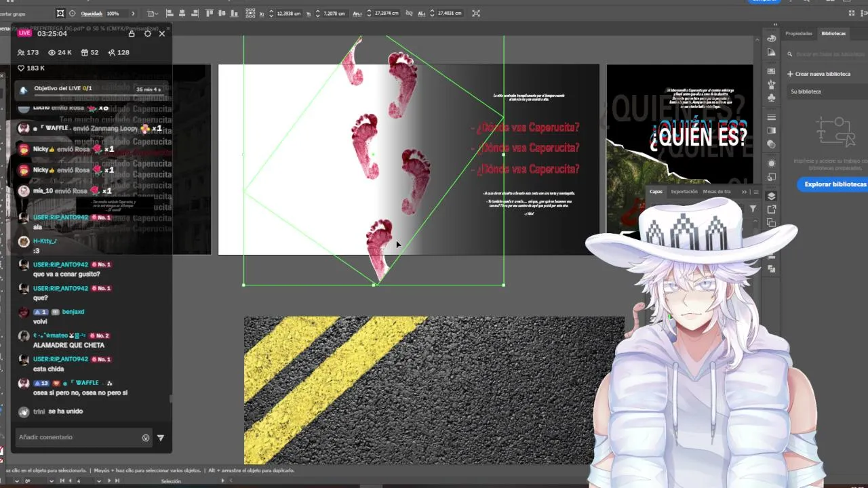Toggle the lock icon in LIVE overlay
This screenshot has width=868, height=488.
(132, 33)
